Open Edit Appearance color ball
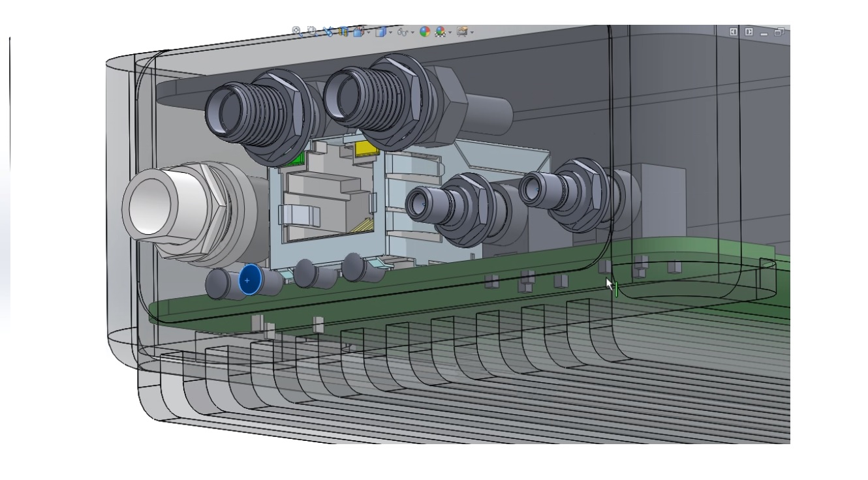868x480 pixels. [425, 31]
